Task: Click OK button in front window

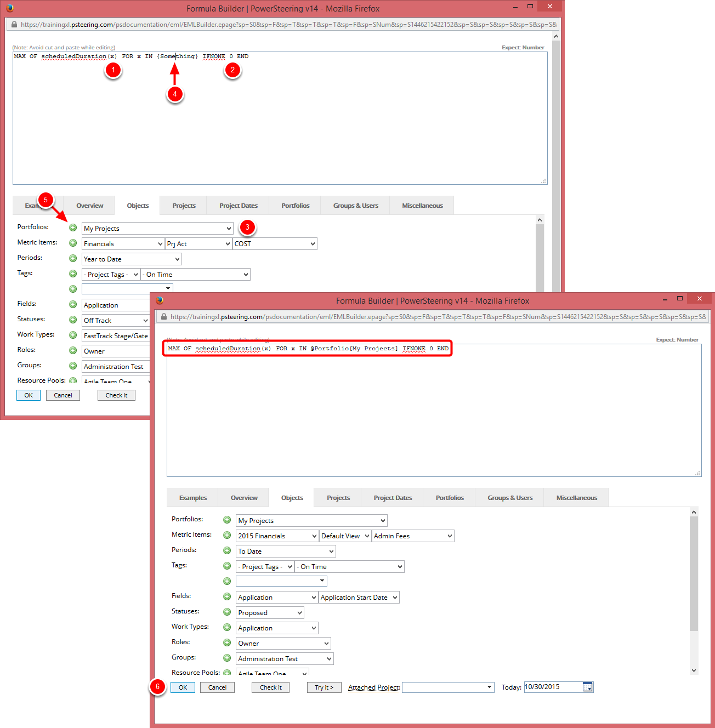Action: coord(183,687)
